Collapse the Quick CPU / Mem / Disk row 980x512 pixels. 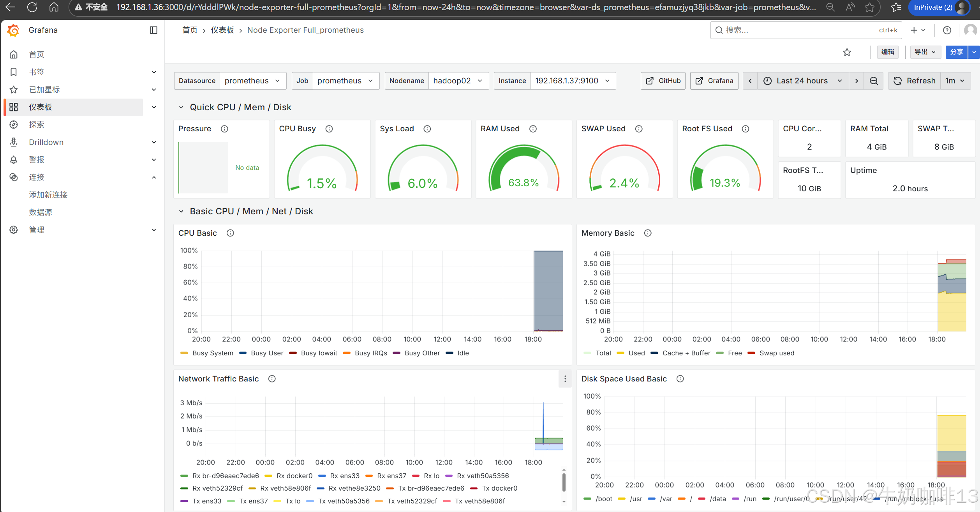[181, 107]
